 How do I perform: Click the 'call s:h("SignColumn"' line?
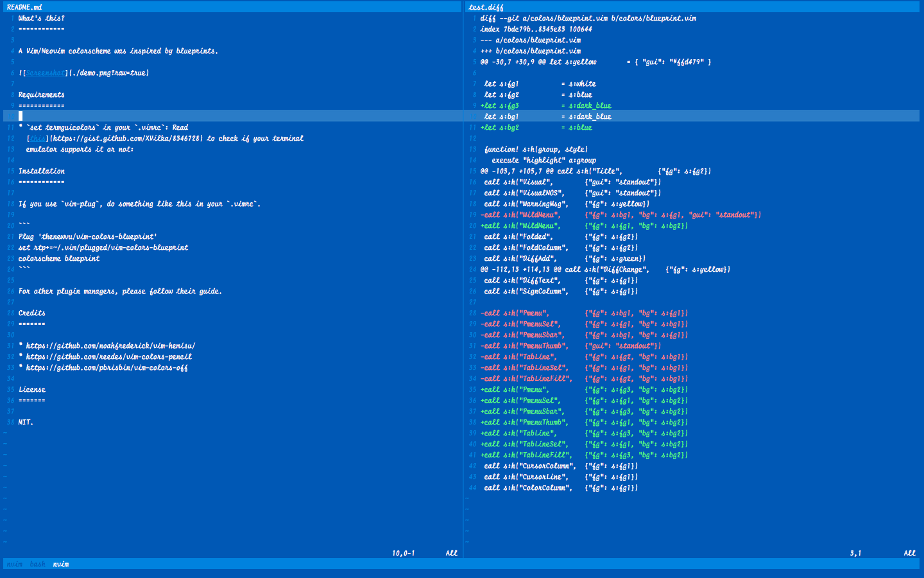[x=561, y=291]
